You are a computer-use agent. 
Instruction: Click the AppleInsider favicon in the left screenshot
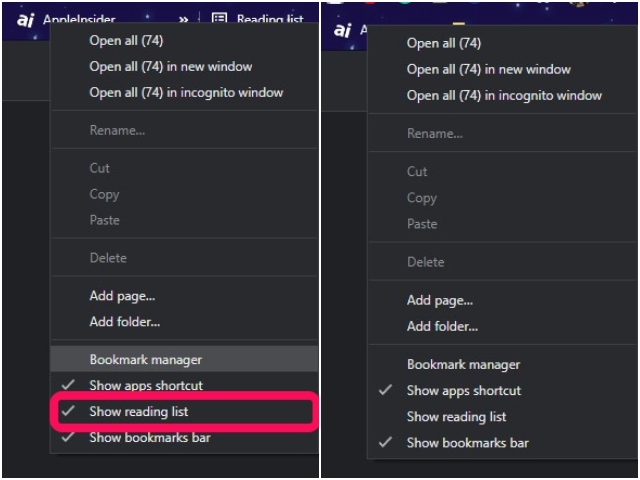[x=26, y=20]
